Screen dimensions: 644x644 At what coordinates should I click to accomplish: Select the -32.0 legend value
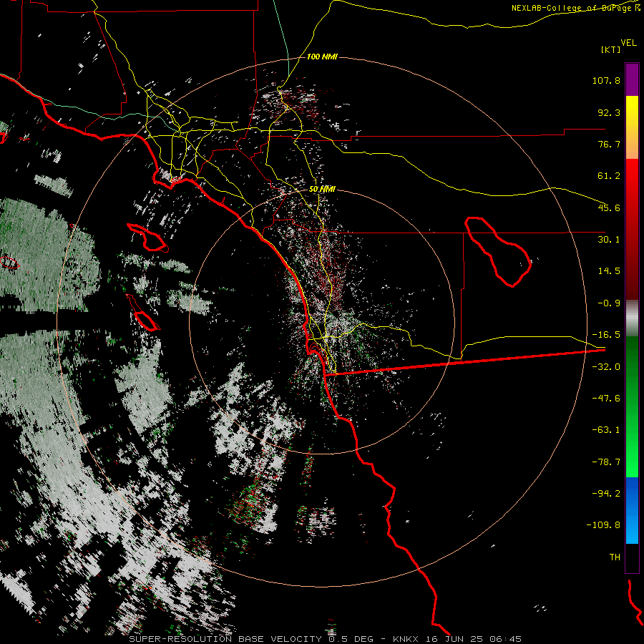pyautogui.click(x=606, y=367)
